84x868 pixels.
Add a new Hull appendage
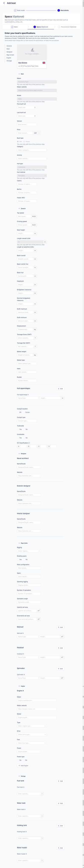point(60,388)
